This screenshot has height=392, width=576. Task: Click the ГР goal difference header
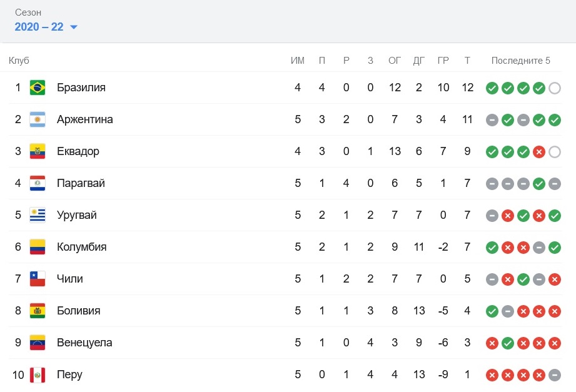443,61
